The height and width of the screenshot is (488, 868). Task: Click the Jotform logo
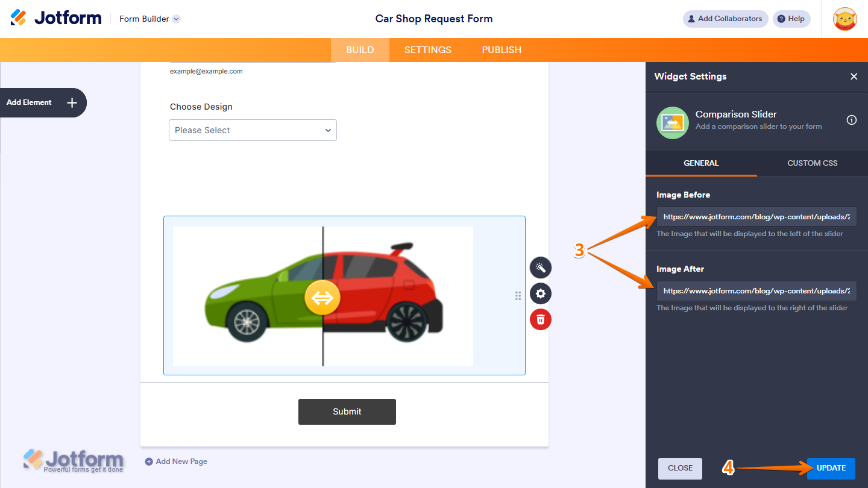pyautogui.click(x=56, y=18)
